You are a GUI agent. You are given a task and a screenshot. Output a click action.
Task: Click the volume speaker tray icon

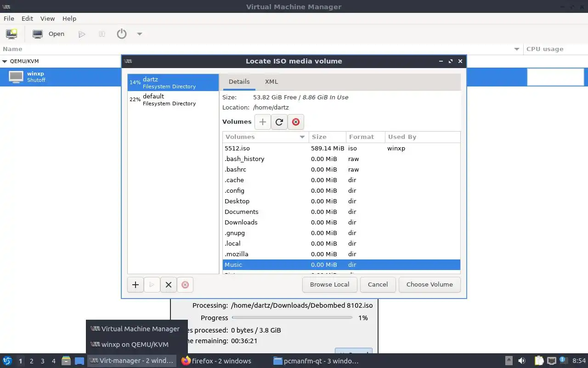click(522, 361)
